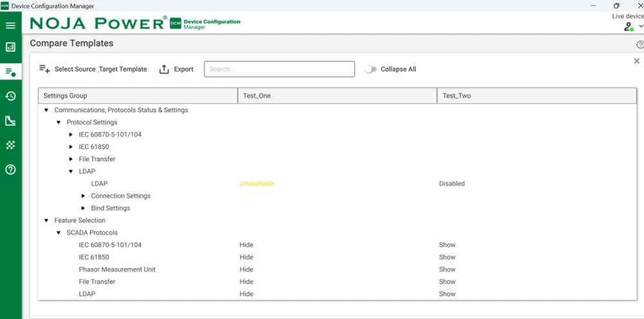The image size is (644, 319).
Task: Click the Export upload icon
Action: (x=164, y=69)
